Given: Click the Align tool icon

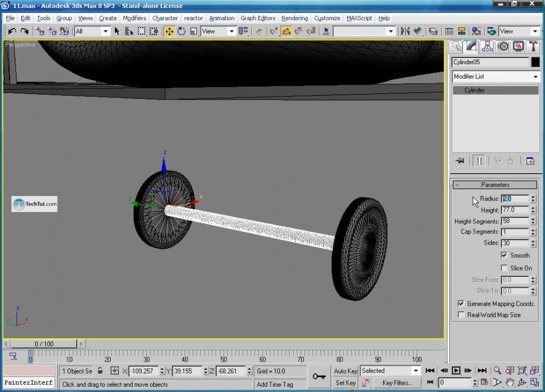Looking at the screenshot, I should tap(418, 32).
